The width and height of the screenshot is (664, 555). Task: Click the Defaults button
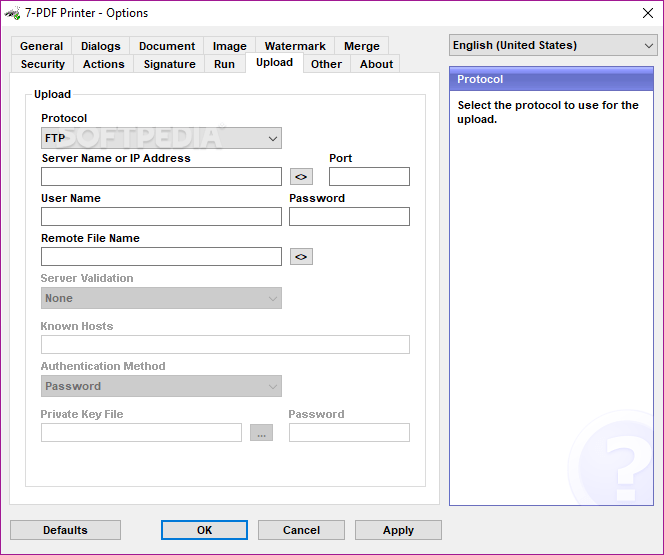pos(65,530)
